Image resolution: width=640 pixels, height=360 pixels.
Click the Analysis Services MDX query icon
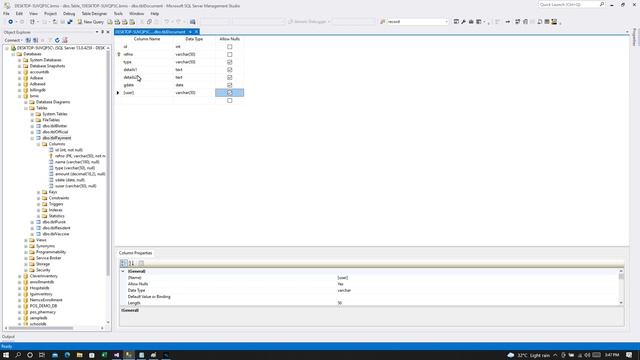(x=117, y=22)
